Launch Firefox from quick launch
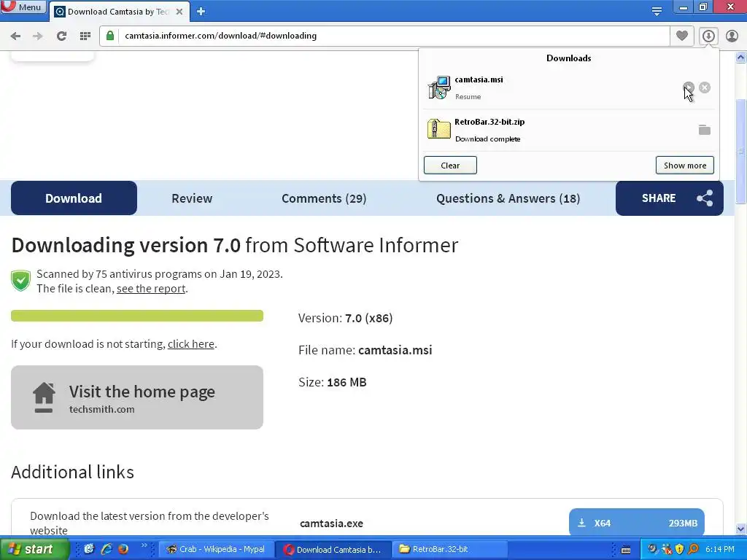747x560 pixels. click(x=123, y=549)
